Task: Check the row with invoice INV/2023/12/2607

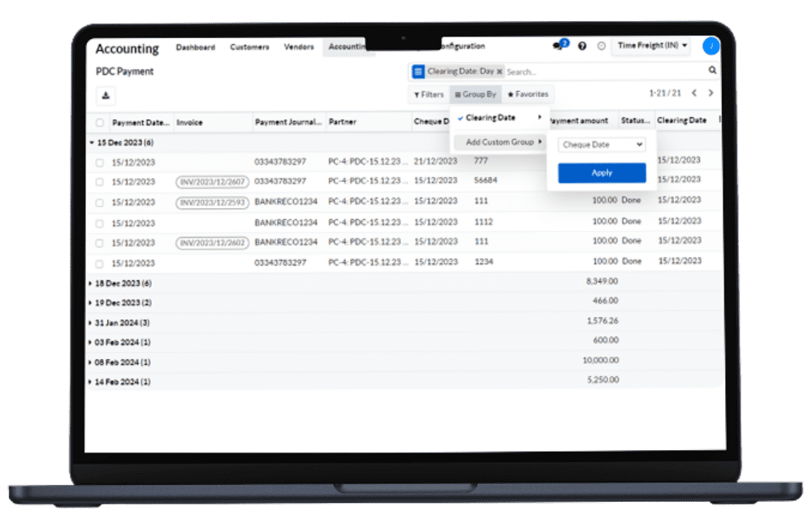Action: [100, 183]
